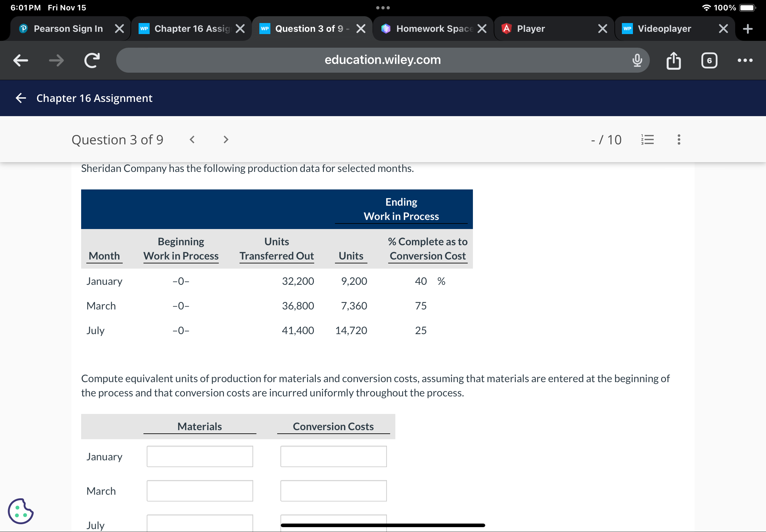Click the July ending units value 14,720
The width and height of the screenshot is (766, 532).
click(351, 330)
